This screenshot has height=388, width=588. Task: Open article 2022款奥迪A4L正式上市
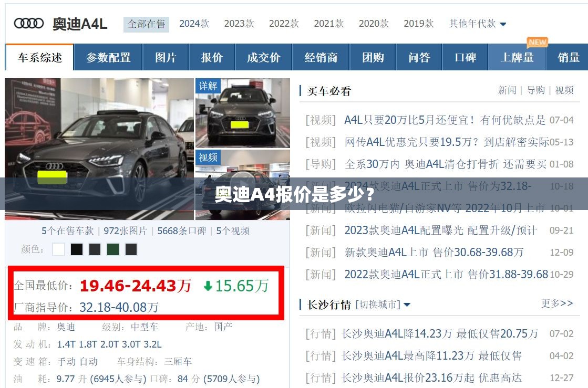point(446,275)
